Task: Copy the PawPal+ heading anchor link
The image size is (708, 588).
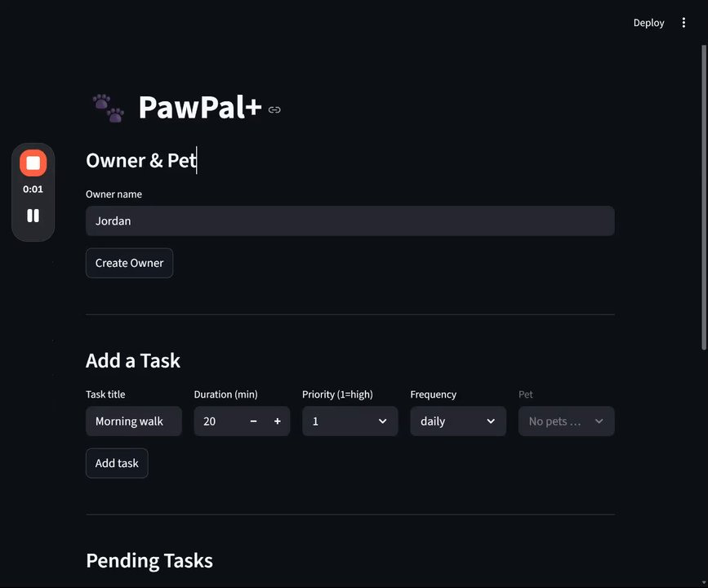Action: (x=274, y=109)
